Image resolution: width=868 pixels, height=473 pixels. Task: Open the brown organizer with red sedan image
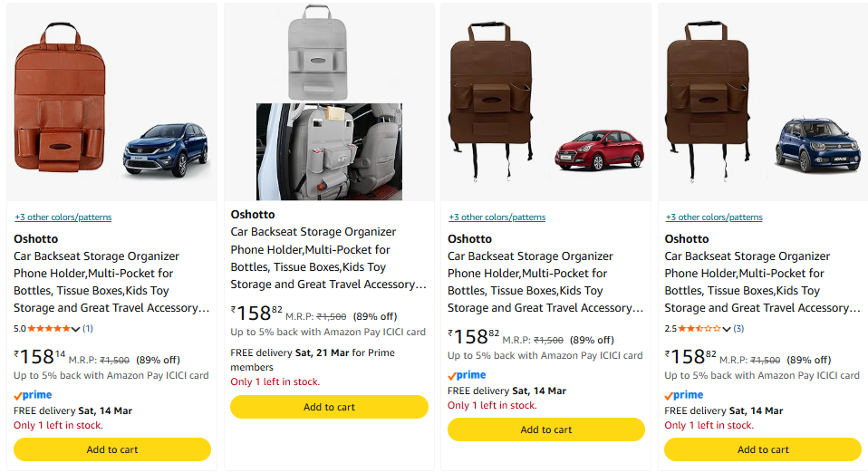545,102
